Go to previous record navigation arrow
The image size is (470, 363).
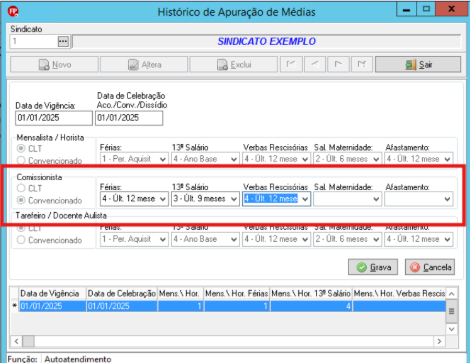(x=315, y=64)
